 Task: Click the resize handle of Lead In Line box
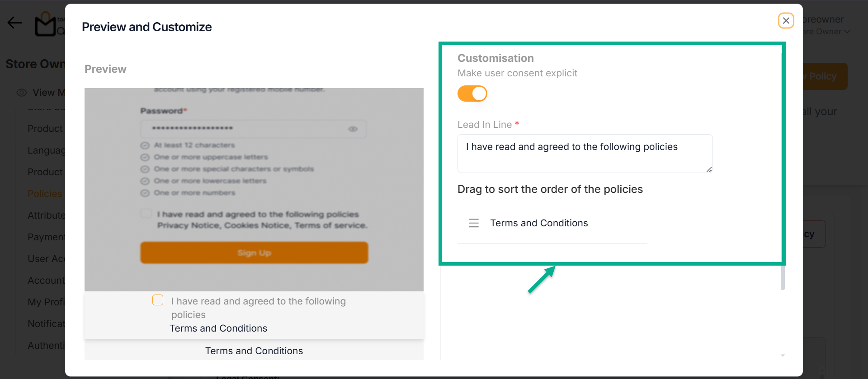[709, 169]
